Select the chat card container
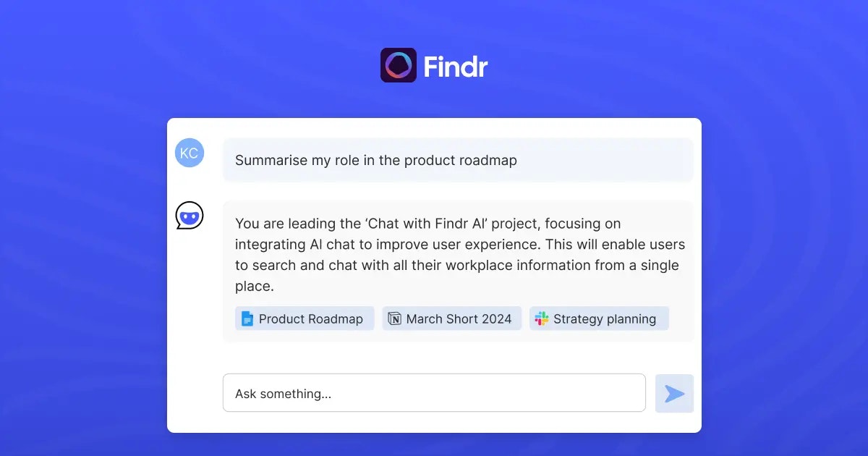868x456 pixels. [x=434, y=275]
